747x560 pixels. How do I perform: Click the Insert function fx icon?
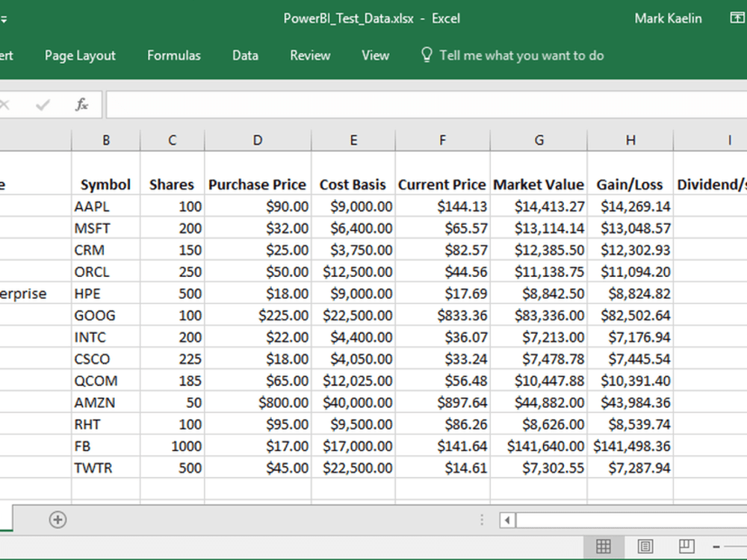coord(81,105)
